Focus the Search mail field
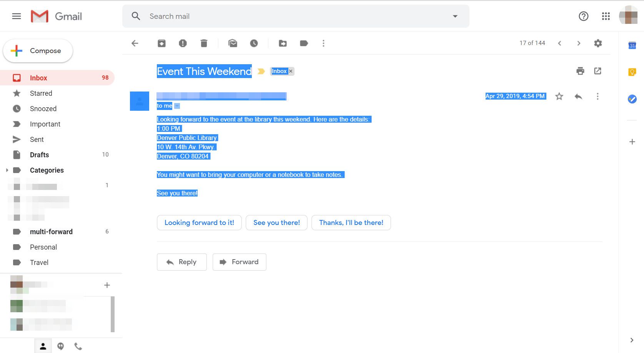Image resolution: width=644 pixels, height=353 pixels. [x=295, y=16]
